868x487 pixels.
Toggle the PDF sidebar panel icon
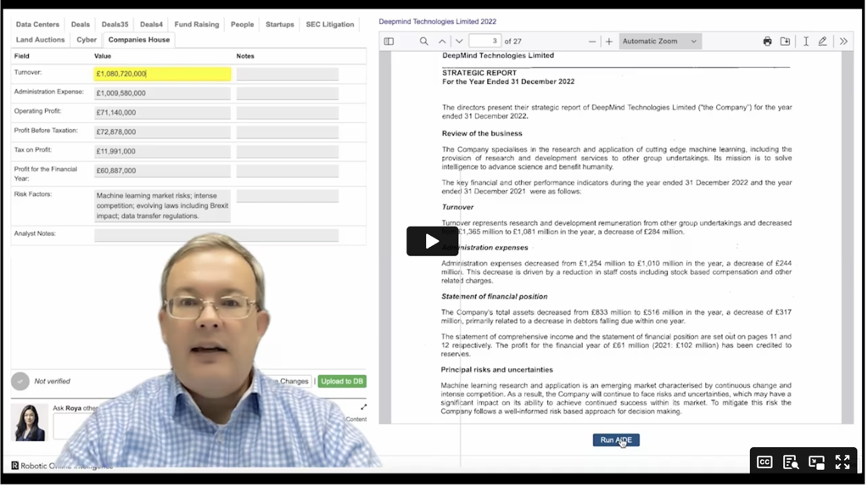(389, 42)
